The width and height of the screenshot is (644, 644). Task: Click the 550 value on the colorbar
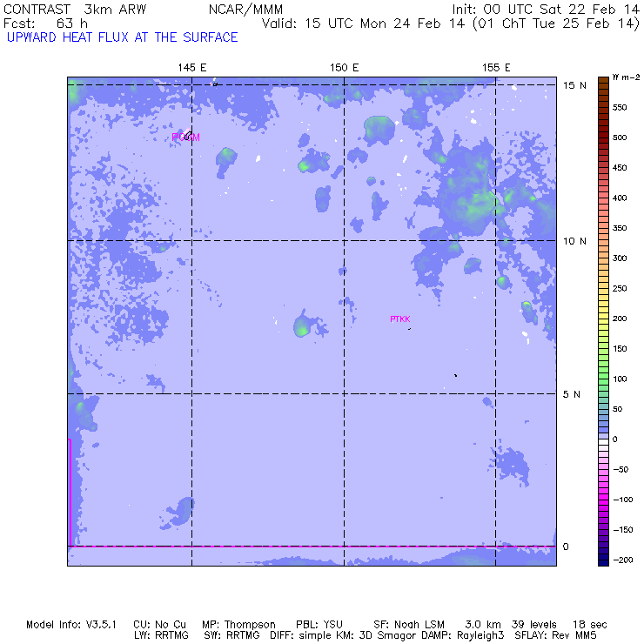[x=620, y=108]
